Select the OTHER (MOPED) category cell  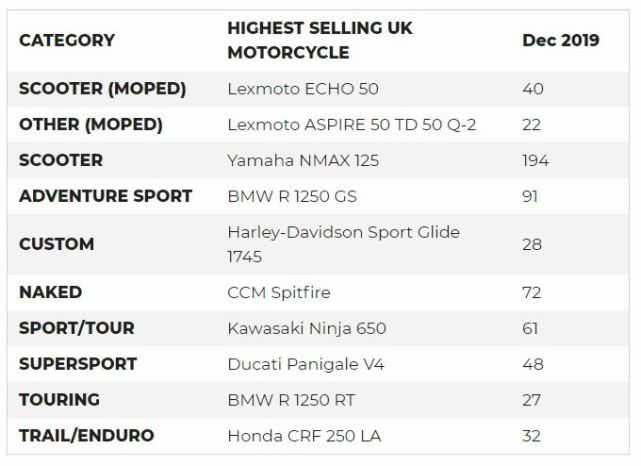(91, 124)
